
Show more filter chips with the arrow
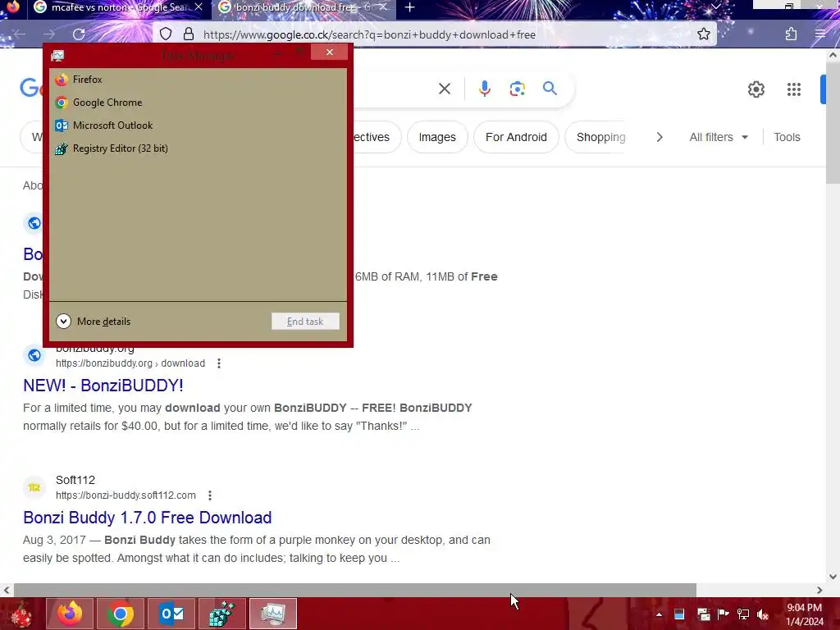(659, 137)
